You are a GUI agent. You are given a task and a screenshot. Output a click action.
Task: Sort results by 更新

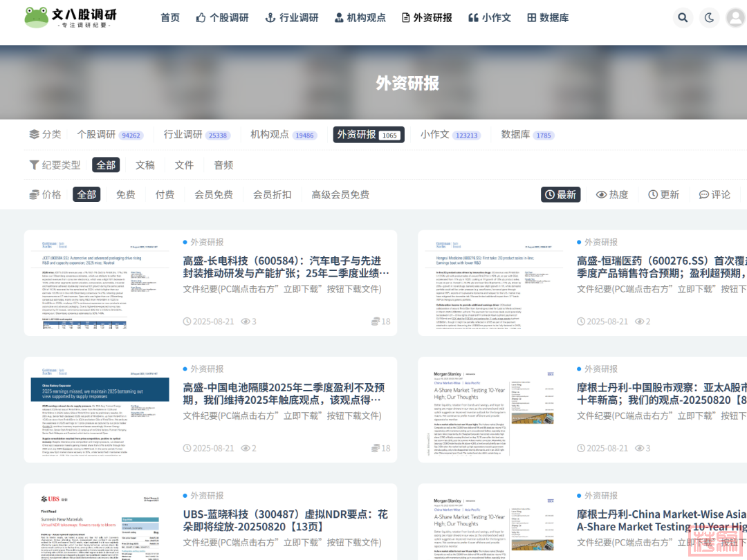663,195
